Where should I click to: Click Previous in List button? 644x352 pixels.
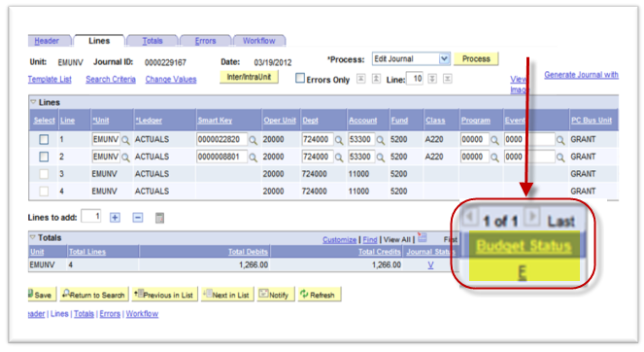[x=164, y=295]
